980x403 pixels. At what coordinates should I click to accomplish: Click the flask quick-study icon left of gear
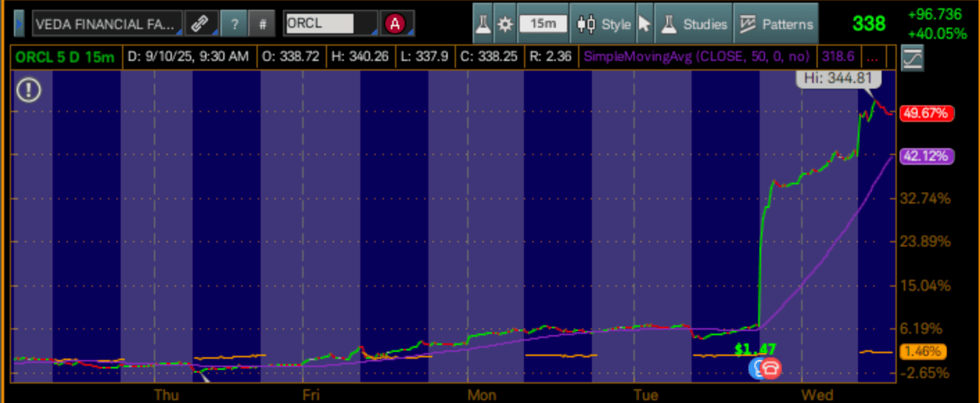(x=482, y=24)
